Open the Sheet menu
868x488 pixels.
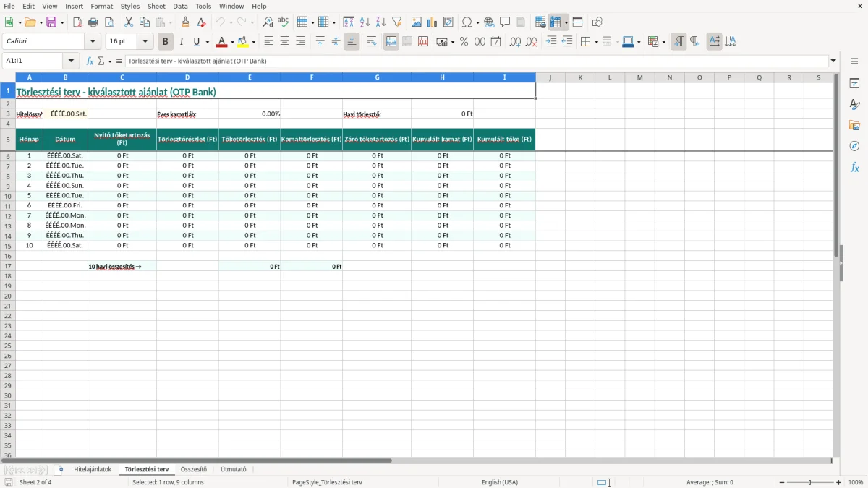pyautogui.click(x=156, y=6)
